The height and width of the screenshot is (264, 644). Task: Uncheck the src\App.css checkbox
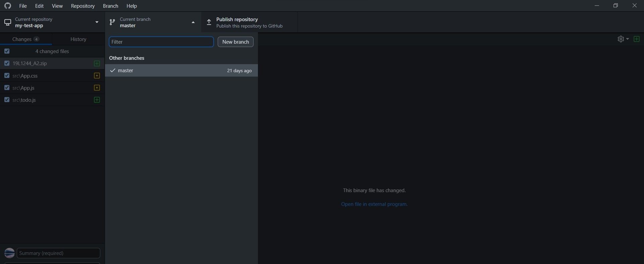tap(7, 76)
